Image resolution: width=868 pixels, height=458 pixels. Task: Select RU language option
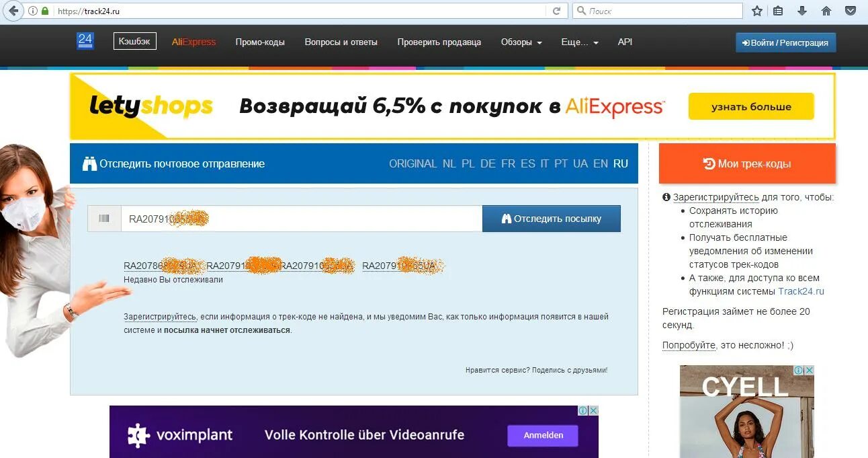point(621,163)
